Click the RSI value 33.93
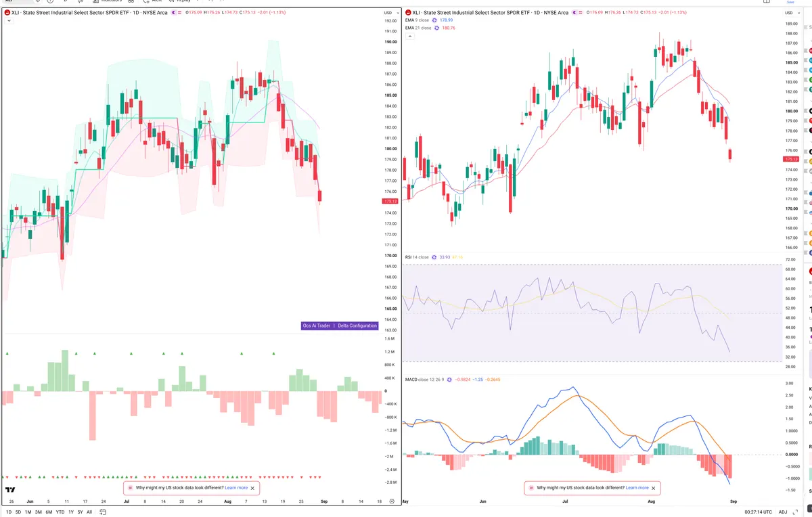This screenshot has width=812, height=517. [x=445, y=257]
